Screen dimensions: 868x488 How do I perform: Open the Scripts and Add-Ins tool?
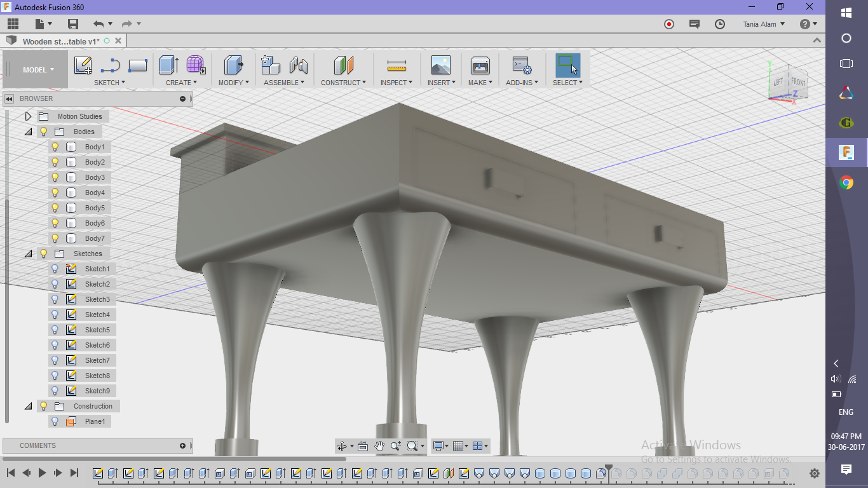pos(522,65)
